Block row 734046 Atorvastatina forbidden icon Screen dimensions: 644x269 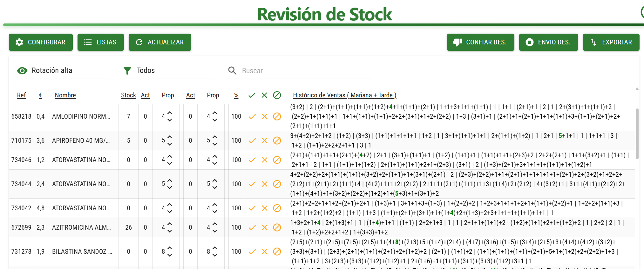pyautogui.click(x=277, y=160)
